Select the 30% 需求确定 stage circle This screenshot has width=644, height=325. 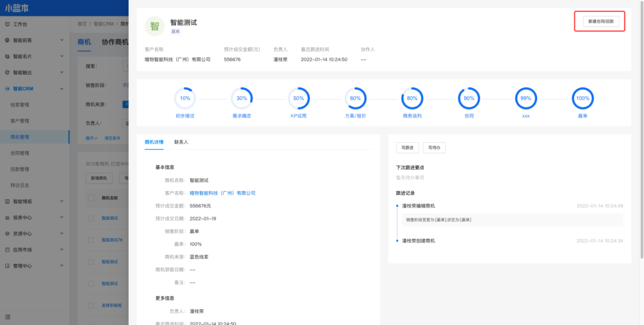pos(241,98)
